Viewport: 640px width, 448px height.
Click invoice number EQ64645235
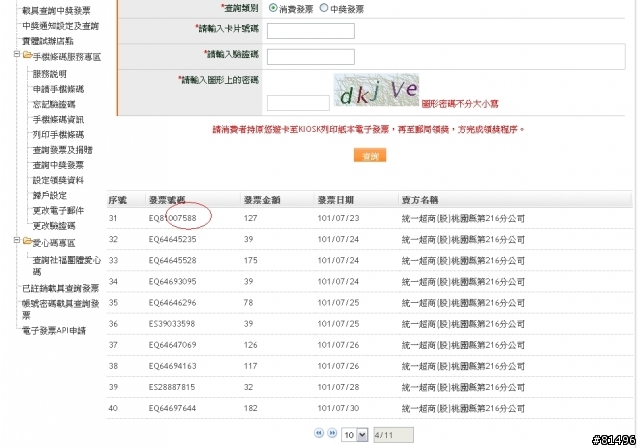[172, 239]
